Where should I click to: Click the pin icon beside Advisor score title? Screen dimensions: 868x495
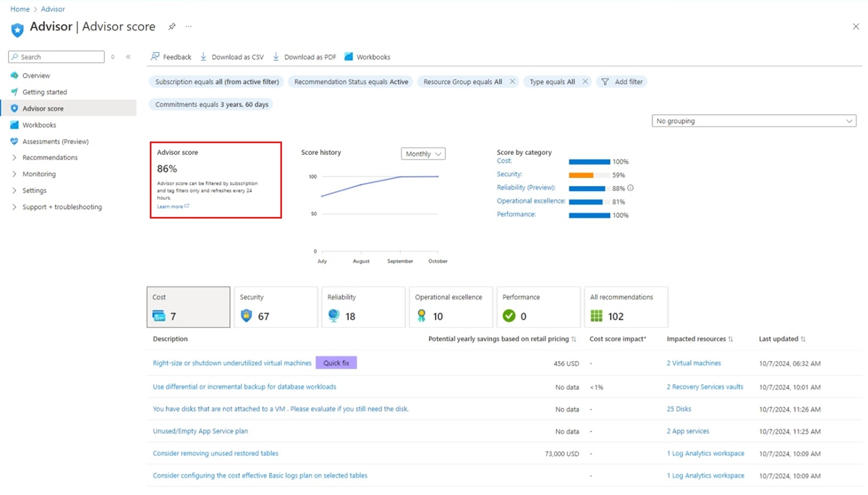click(172, 27)
